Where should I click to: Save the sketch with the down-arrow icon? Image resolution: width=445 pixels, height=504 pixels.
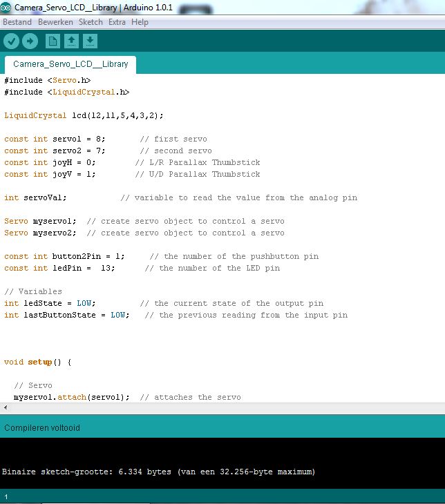tap(90, 41)
